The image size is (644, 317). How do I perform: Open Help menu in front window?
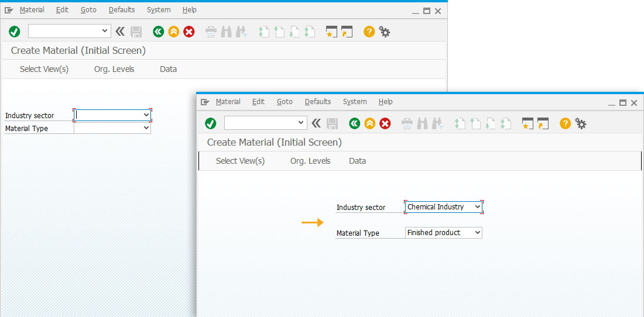click(386, 102)
